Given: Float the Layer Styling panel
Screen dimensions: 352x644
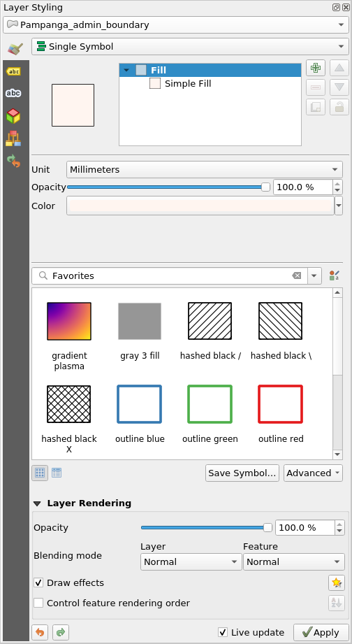Looking at the screenshot, I should [336, 8].
